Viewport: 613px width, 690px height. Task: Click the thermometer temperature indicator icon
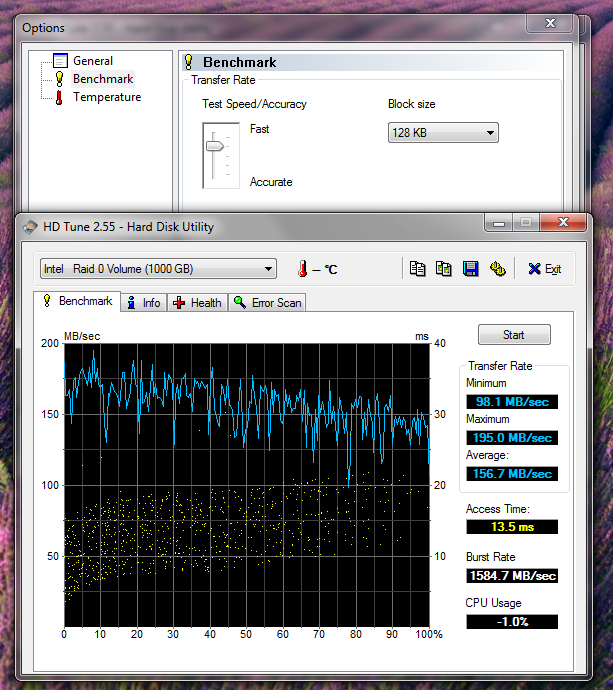pyautogui.click(x=302, y=269)
